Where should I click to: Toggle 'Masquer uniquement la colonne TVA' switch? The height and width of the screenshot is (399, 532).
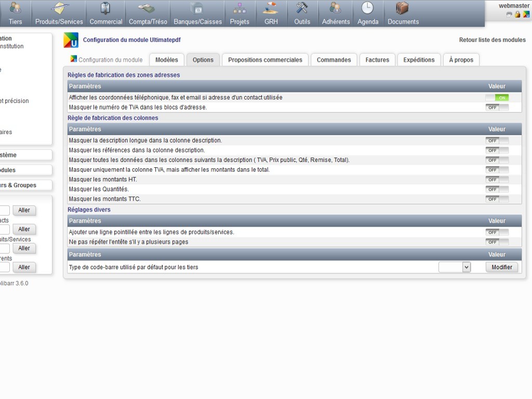pyautogui.click(x=497, y=170)
